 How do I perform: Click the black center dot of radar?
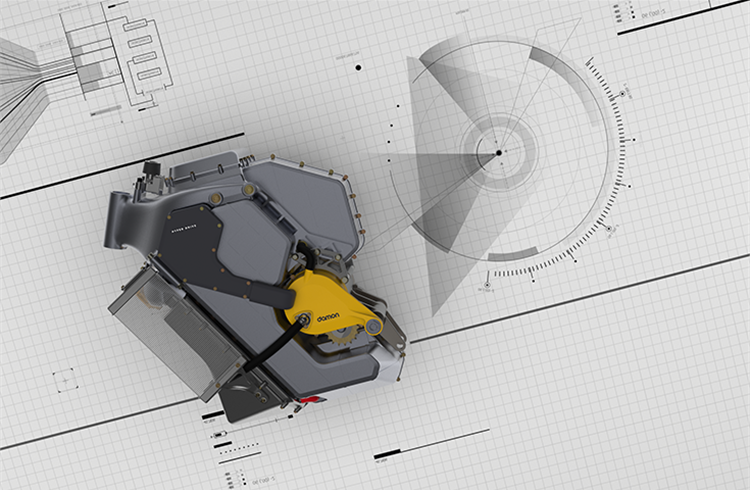point(499,153)
